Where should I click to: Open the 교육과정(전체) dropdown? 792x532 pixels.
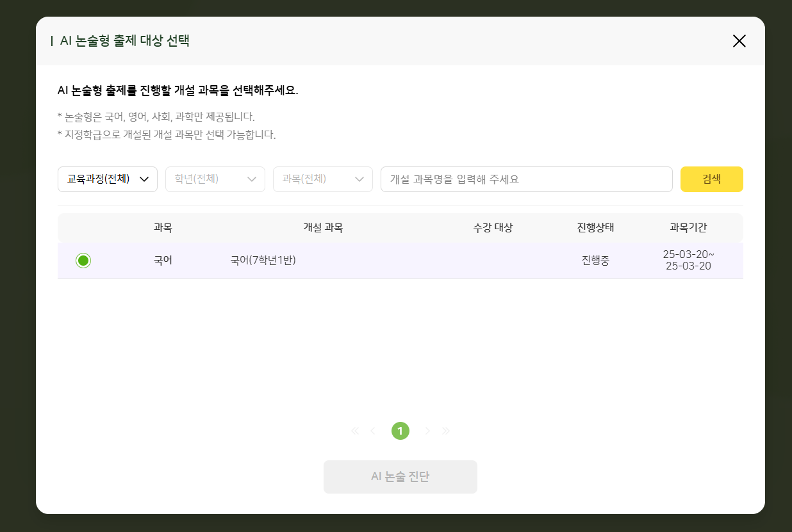tap(108, 179)
